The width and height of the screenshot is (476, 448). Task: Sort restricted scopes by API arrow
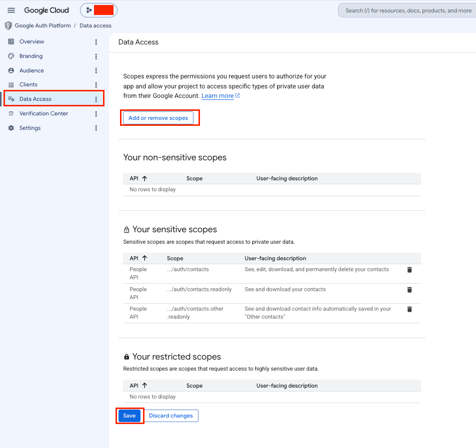pos(144,386)
